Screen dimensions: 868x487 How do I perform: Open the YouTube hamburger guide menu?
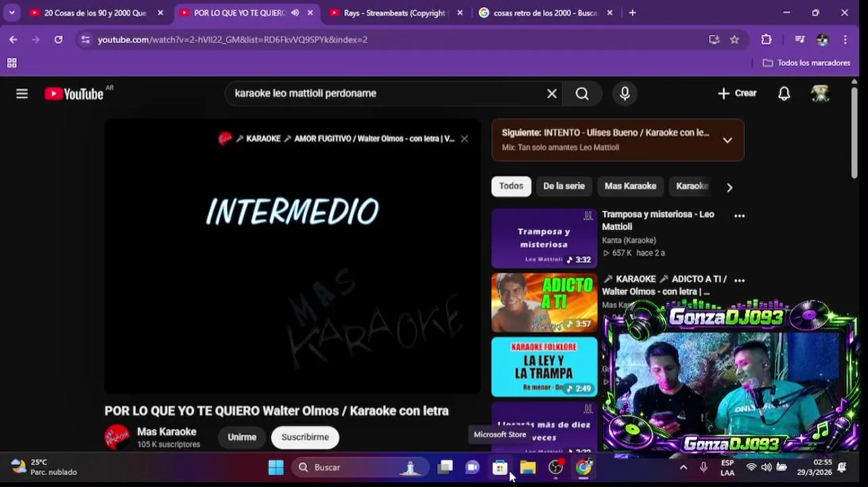coord(22,93)
